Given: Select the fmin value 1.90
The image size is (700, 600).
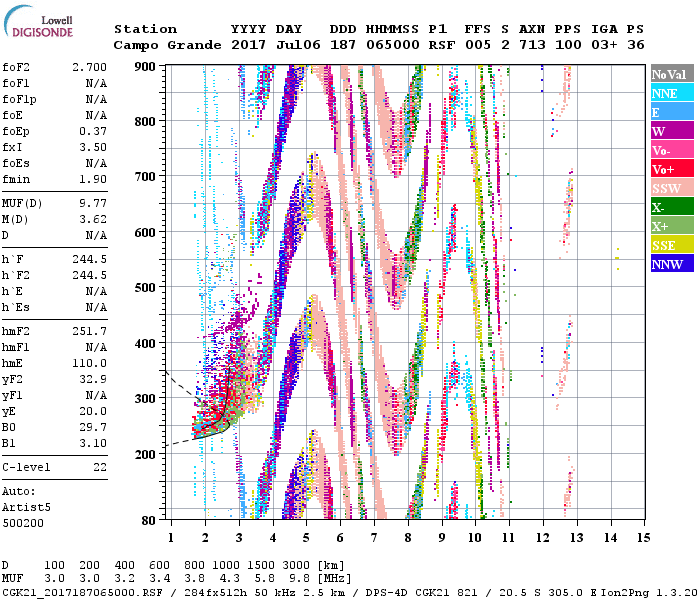Looking at the screenshot, I should (x=93, y=178).
